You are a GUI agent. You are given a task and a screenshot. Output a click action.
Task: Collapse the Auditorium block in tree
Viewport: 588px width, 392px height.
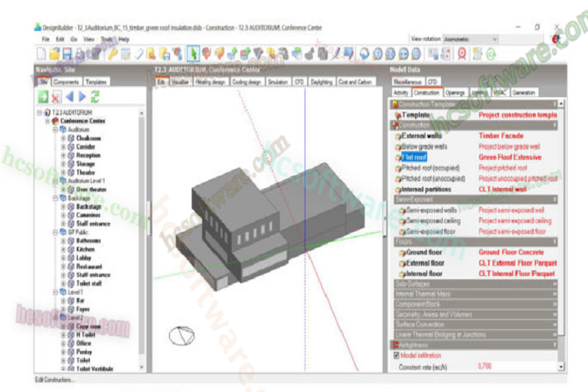[x=56, y=130]
